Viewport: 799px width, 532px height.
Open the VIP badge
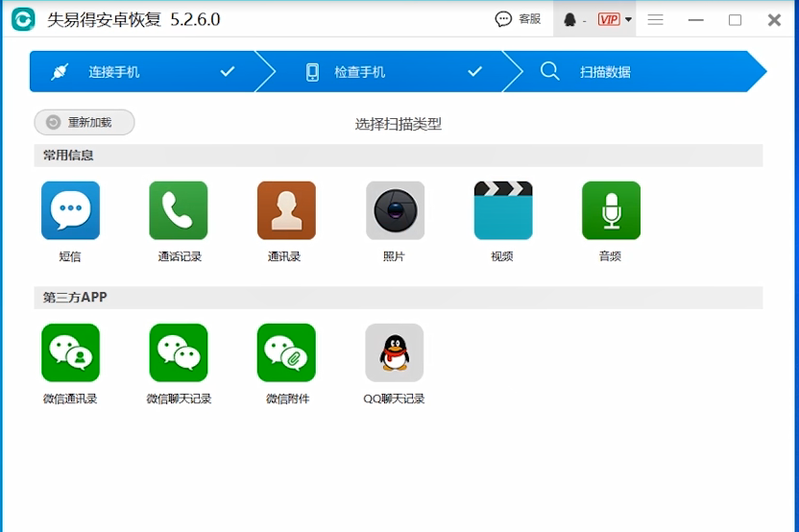609,20
